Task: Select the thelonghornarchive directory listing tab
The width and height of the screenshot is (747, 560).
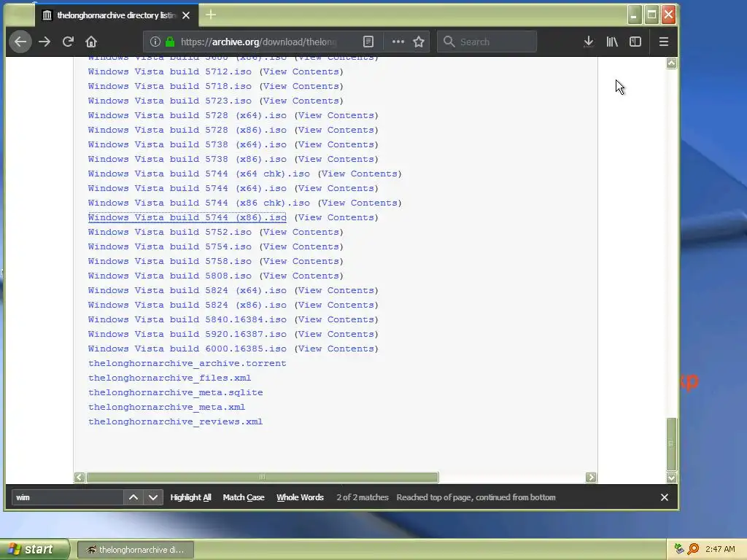Action: [116, 15]
